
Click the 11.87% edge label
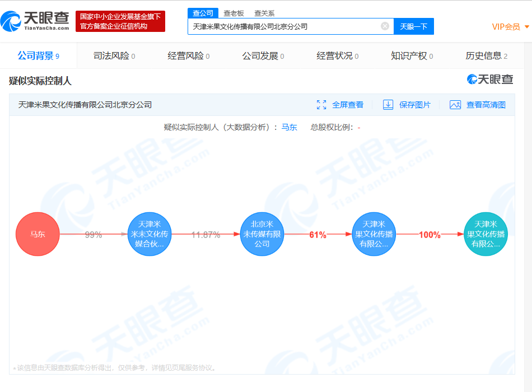coord(206,235)
